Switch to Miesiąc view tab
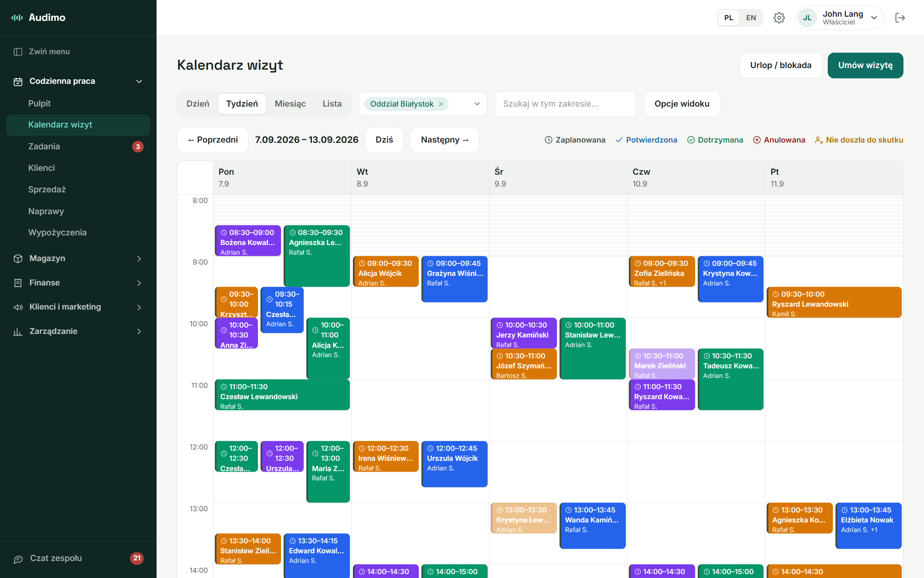Viewport: 924px width, 578px height. 290,104
